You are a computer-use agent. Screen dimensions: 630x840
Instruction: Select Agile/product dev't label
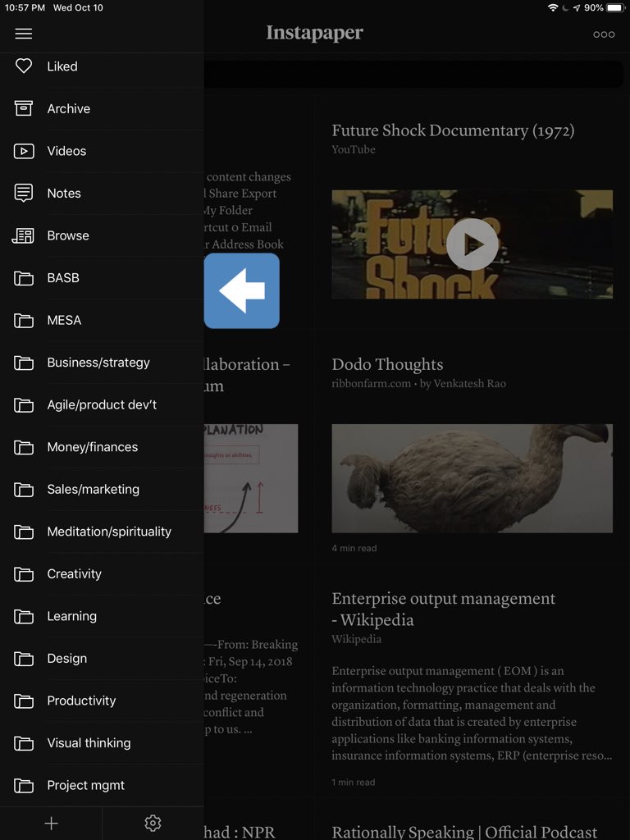pyautogui.click(x=102, y=405)
